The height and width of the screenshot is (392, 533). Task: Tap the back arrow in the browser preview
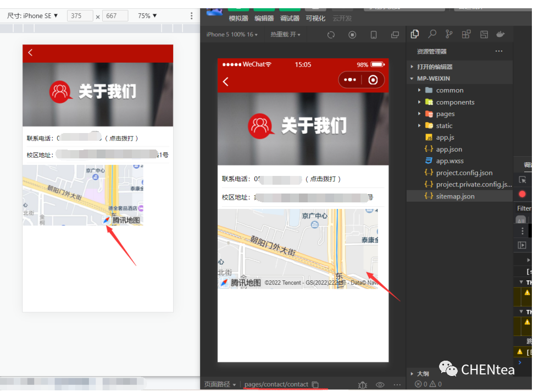pyautogui.click(x=30, y=52)
